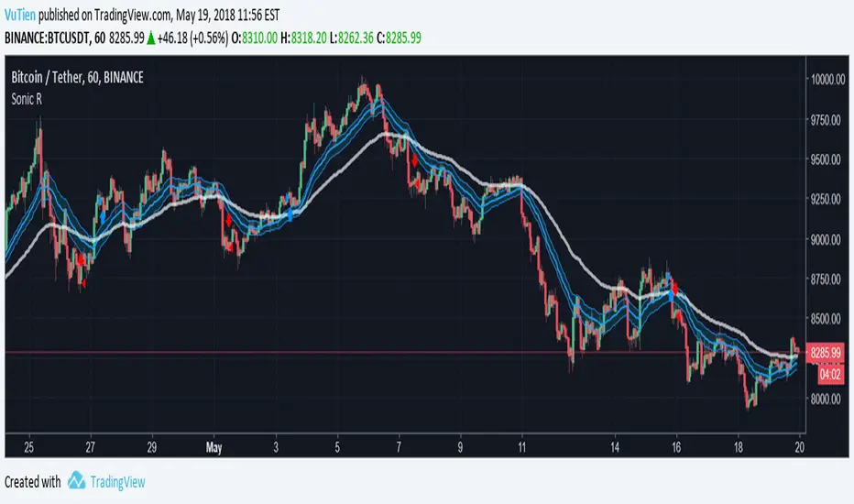Click the 5 date on time axis
The image size is (854, 504).
click(x=337, y=447)
